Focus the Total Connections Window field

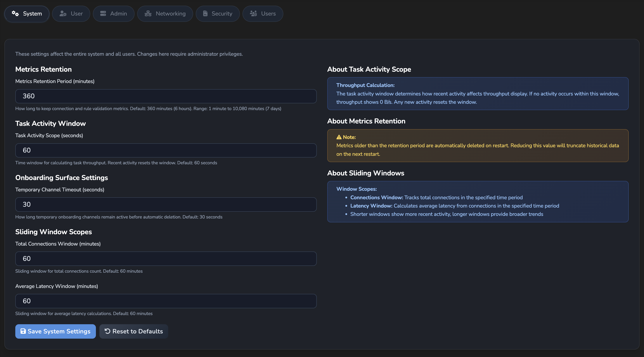(x=166, y=259)
